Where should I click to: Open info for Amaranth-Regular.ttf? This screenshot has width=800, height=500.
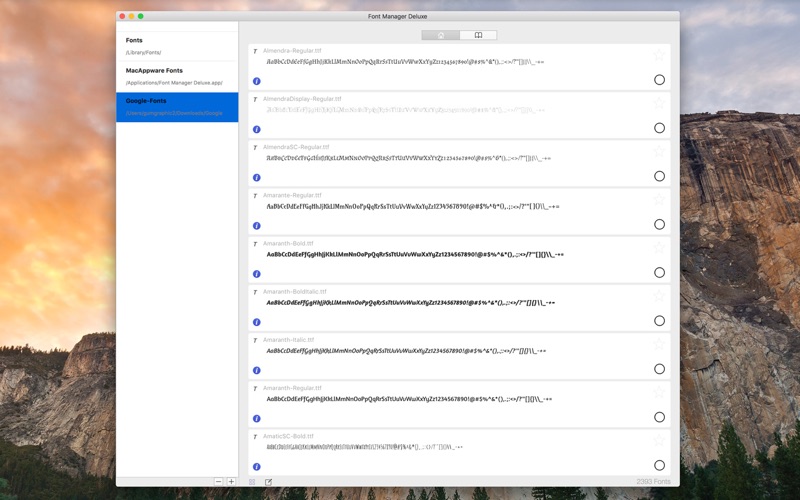257,418
